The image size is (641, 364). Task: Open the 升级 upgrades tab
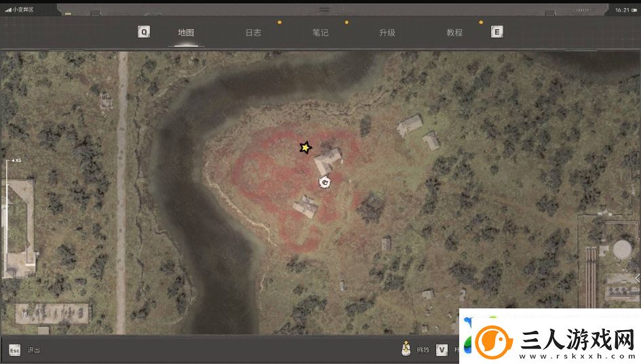tap(387, 33)
